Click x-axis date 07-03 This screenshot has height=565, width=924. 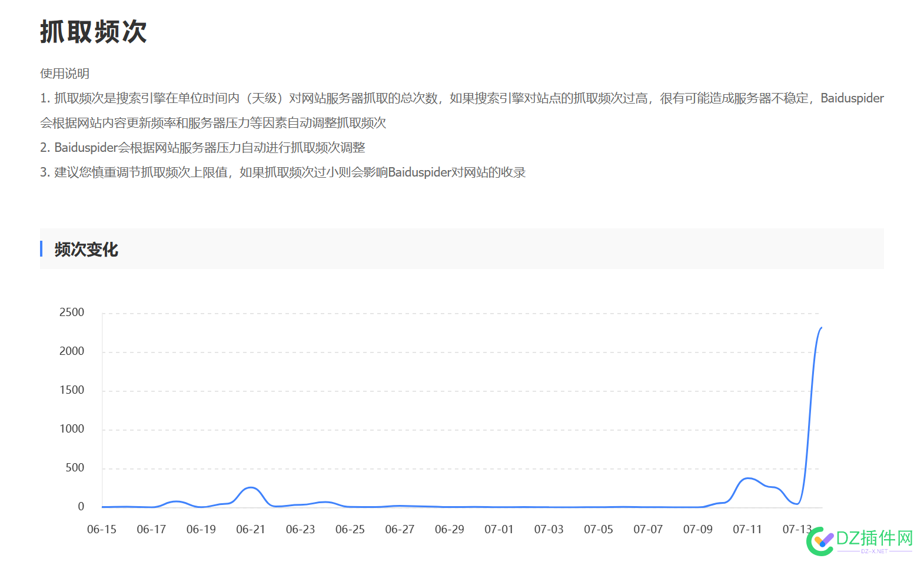549,530
